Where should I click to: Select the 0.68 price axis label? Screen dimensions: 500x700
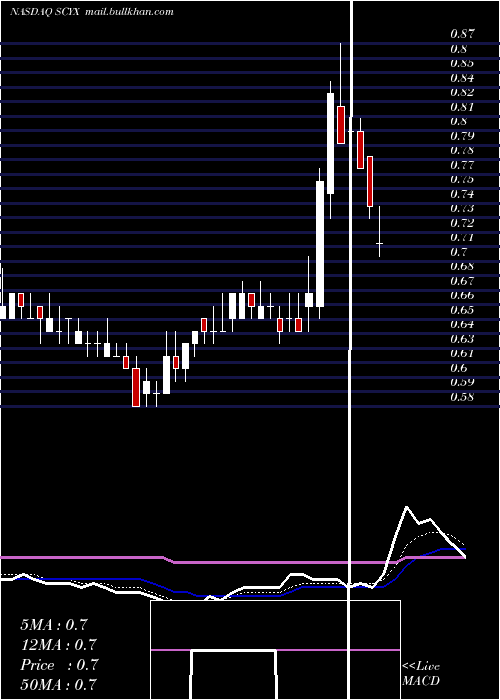coord(462,267)
